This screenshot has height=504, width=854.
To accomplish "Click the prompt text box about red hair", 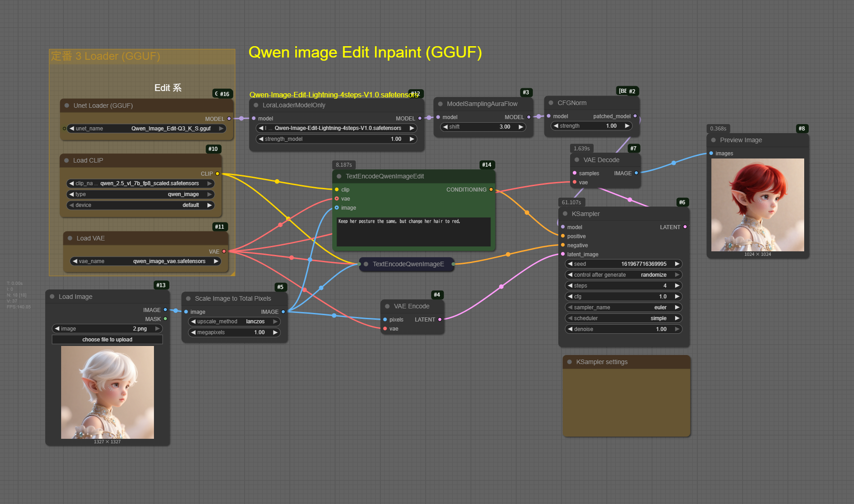I will pyautogui.click(x=413, y=232).
